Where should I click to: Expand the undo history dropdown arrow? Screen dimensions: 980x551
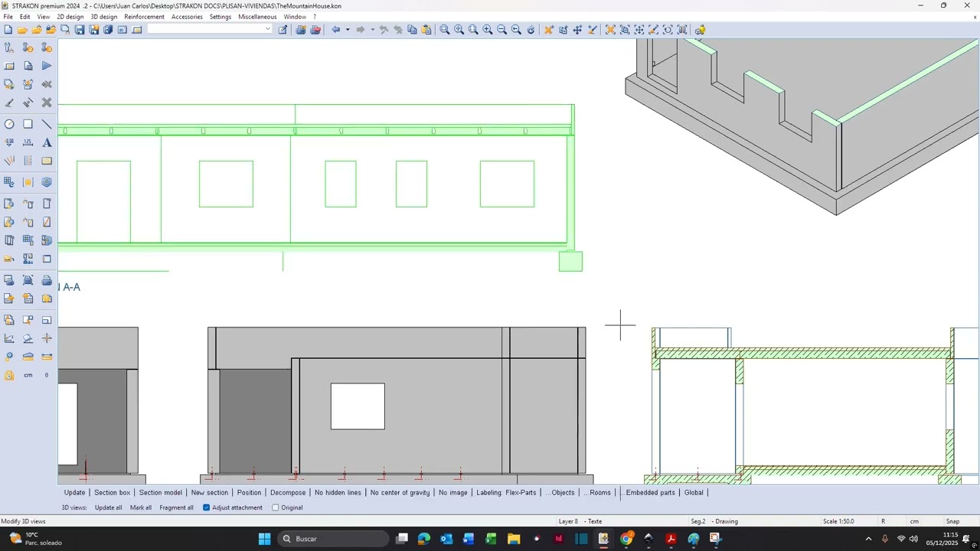(x=348, y=30)
